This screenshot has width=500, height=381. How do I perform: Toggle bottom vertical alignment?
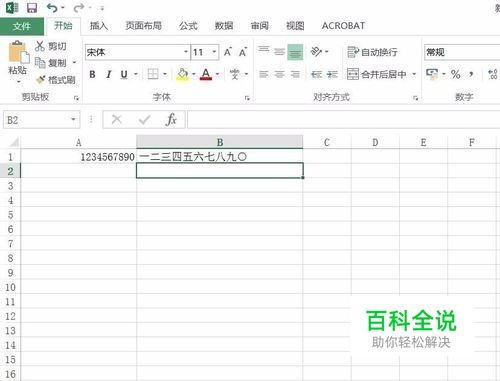point(295,52)
